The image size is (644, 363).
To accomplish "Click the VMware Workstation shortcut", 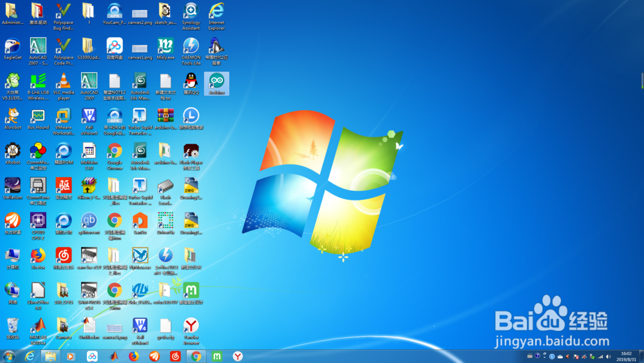I will [x=63, y=122].
